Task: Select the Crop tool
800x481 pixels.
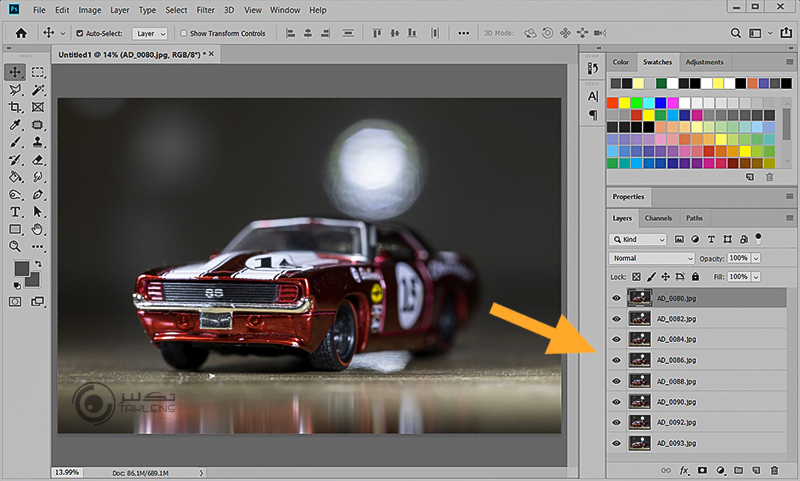Action: tap(16, 107)
